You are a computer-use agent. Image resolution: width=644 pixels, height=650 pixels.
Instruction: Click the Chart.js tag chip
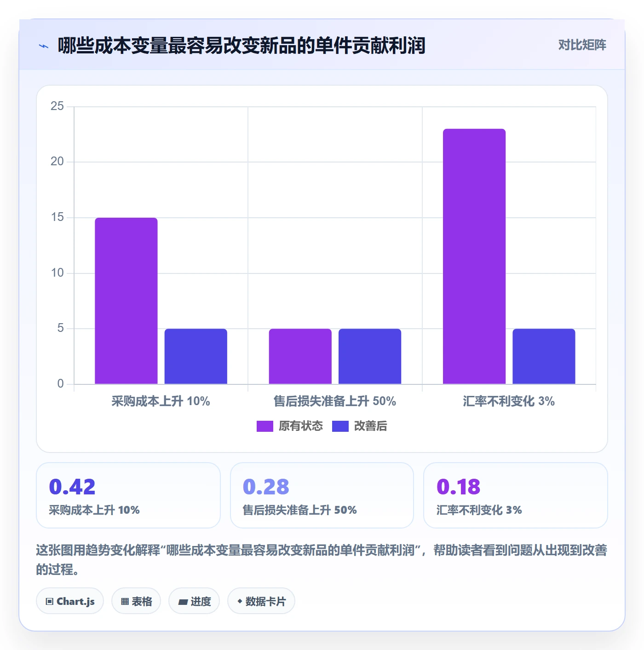(x=70, y=601)
